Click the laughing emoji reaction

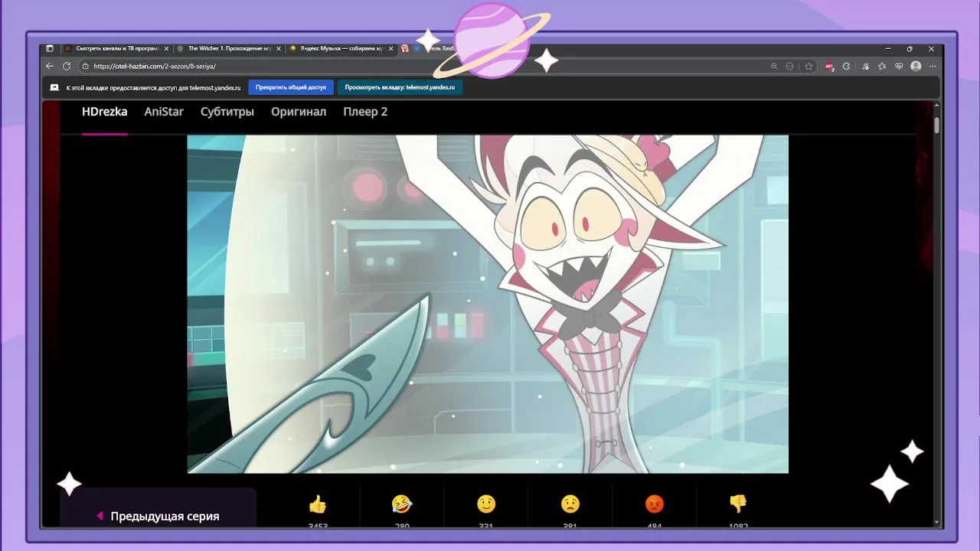click(x=401, y=504)
